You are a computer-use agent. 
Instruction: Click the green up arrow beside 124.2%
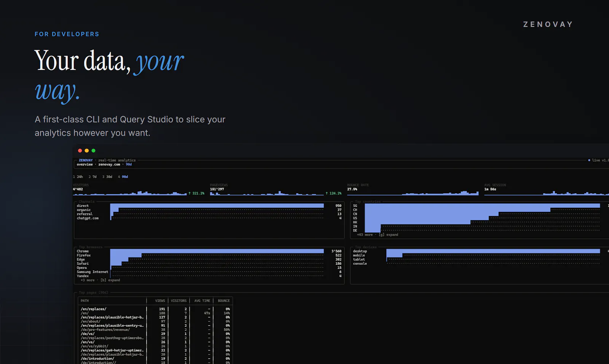pos(327,194)
